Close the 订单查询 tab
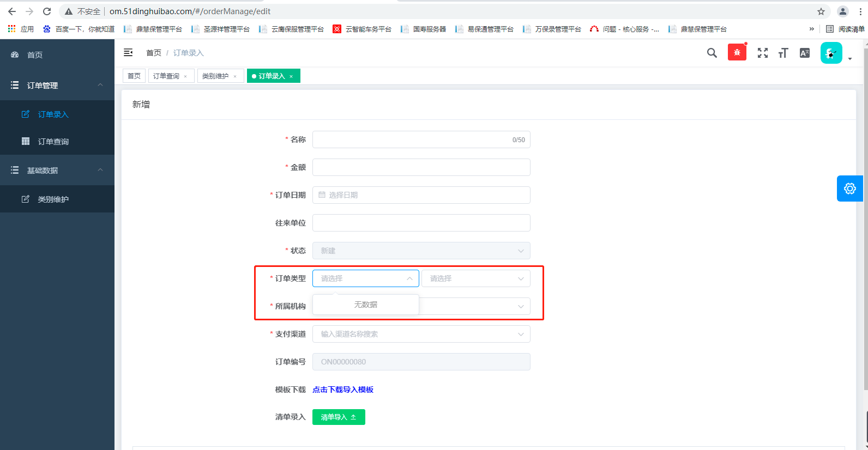Viewport: 868px width, 450px height. (x=185, y=76)
